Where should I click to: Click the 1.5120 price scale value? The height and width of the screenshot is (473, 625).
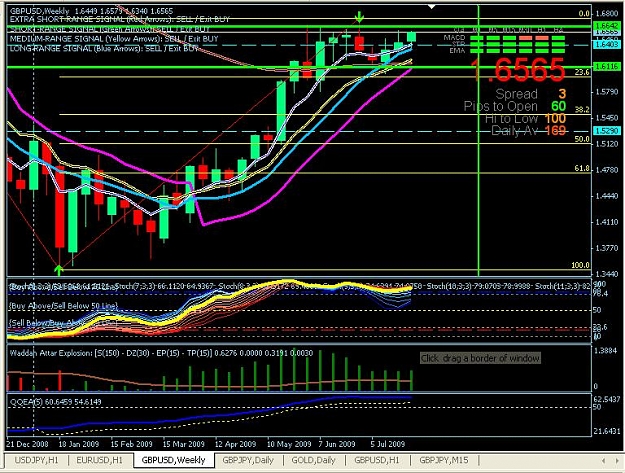click(607, 144)
